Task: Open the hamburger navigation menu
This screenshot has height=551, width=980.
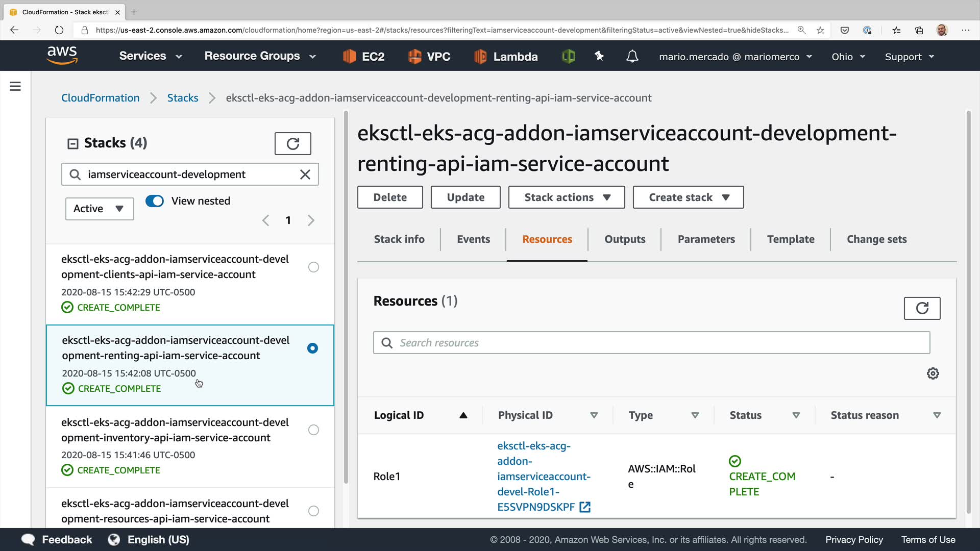Action: tap(15, 86)
